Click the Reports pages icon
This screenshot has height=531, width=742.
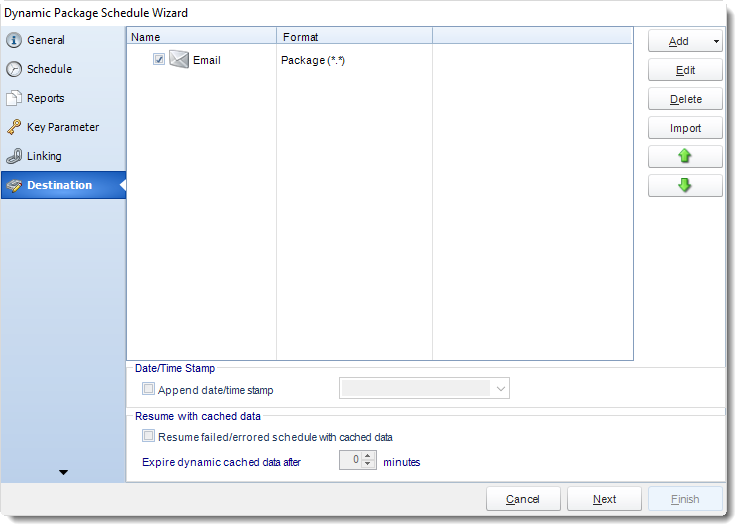click(14, 98)
